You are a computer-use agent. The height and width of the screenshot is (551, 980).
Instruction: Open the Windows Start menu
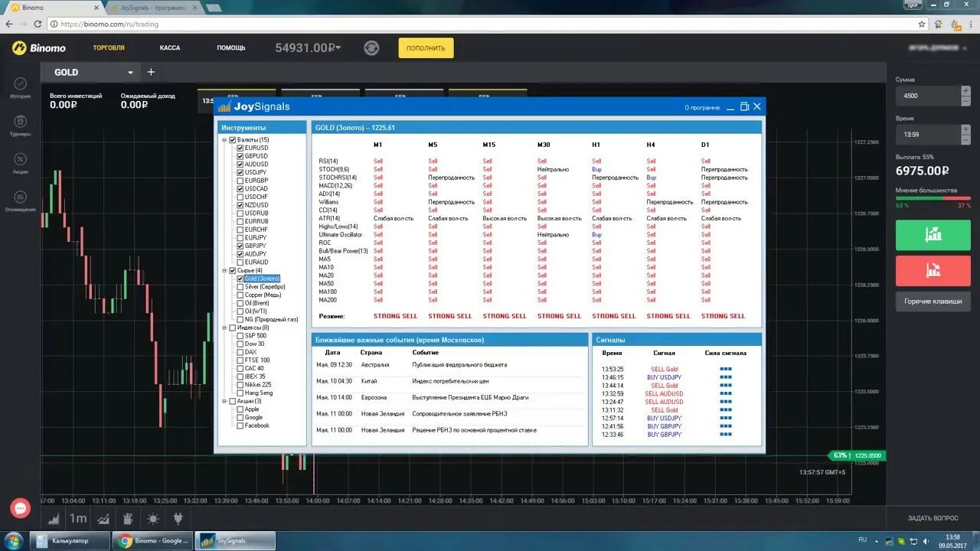coord(15,540)
